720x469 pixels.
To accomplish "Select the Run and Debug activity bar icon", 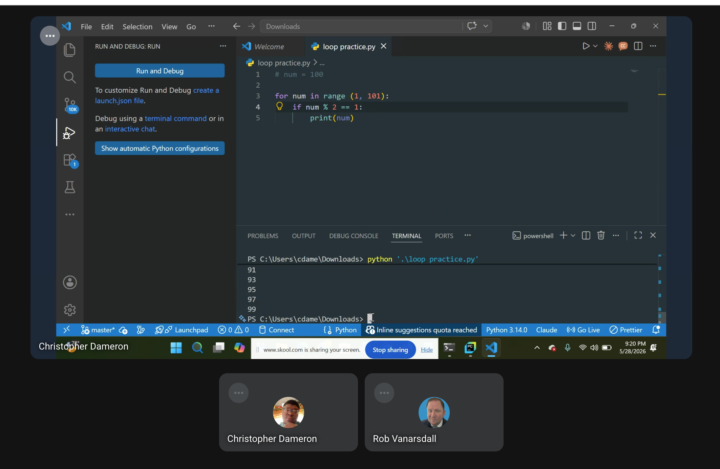I will click(x=69, y=133).
